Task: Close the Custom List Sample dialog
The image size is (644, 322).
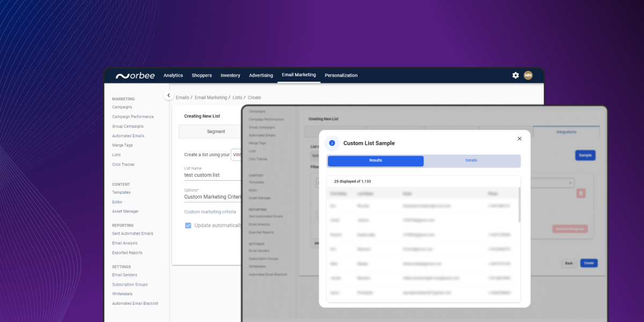Action: click(519, 138)
